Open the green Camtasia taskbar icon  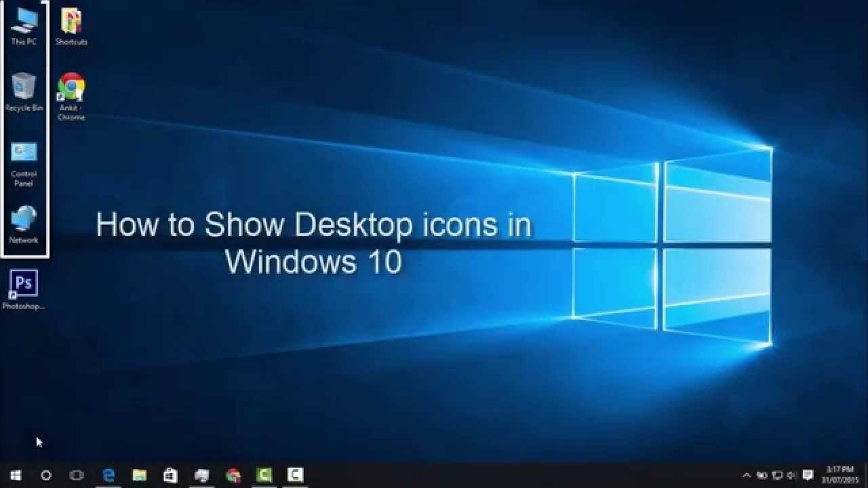(x=264, y=475)
